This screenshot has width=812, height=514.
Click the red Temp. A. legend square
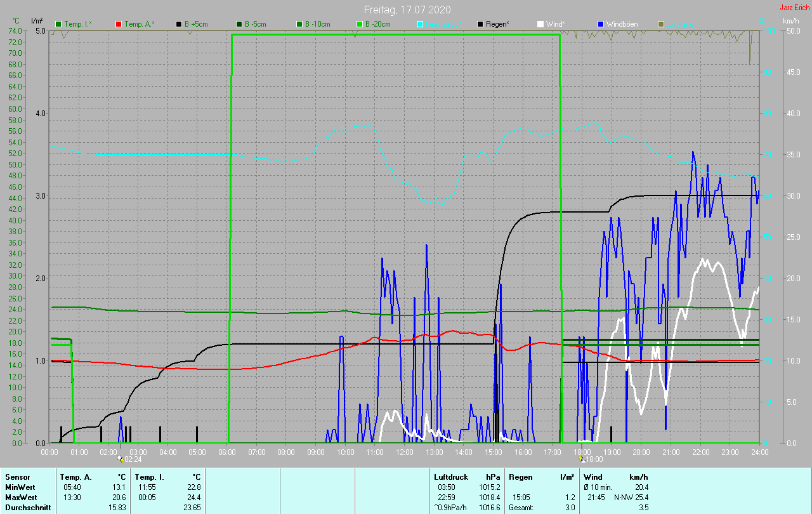[119, 24]
